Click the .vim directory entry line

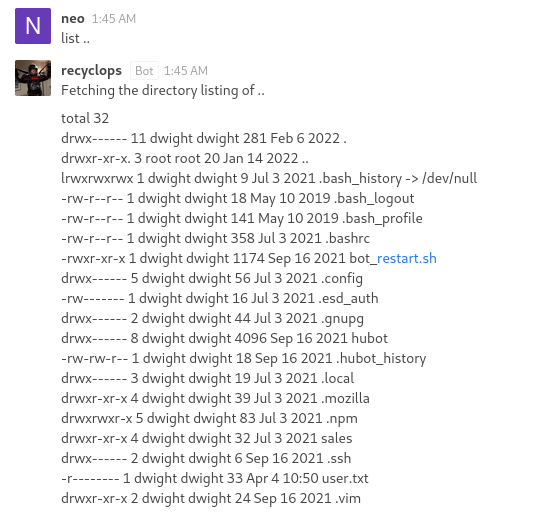(211, 499)
